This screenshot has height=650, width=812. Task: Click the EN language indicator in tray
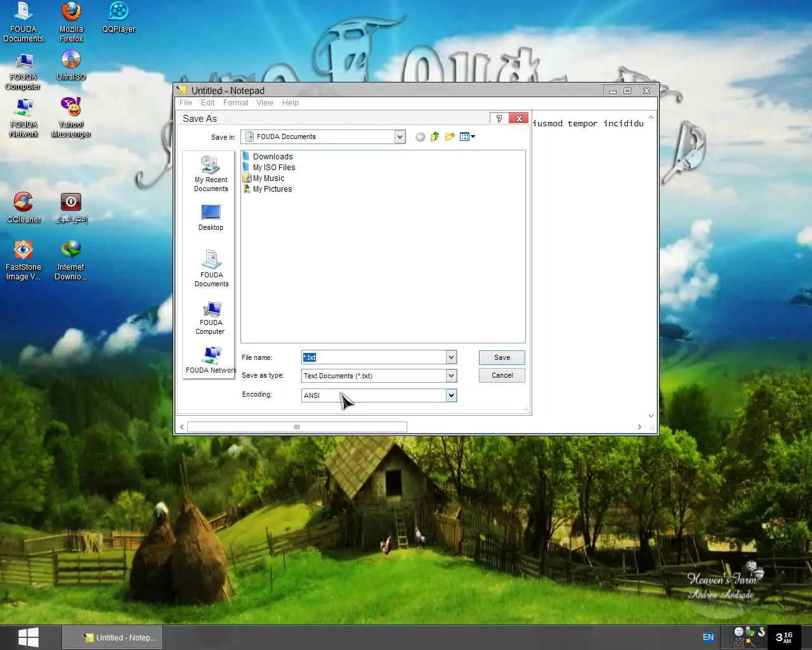pyautogui.click(x=708, y=637)
